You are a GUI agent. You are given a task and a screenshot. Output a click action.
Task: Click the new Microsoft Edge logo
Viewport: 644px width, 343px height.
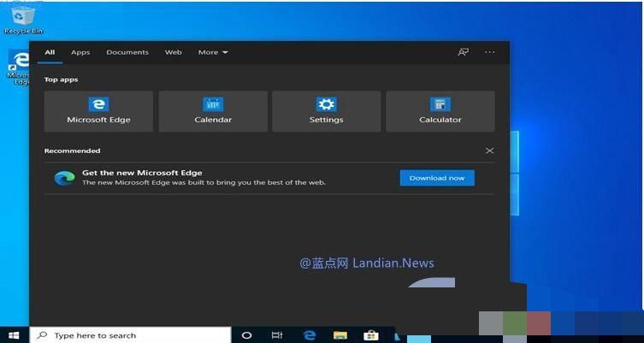point(65,178)
